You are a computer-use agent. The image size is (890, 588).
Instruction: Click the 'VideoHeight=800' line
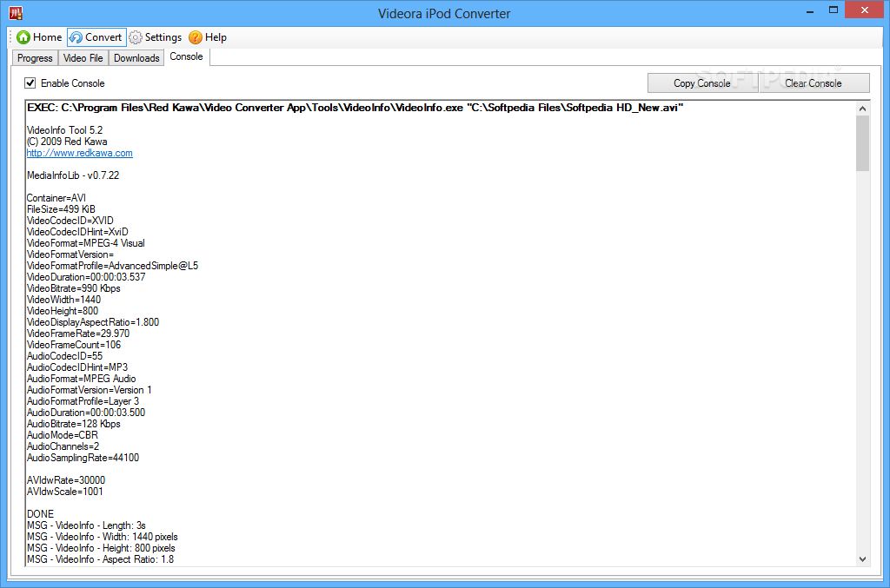click(63, 311)
